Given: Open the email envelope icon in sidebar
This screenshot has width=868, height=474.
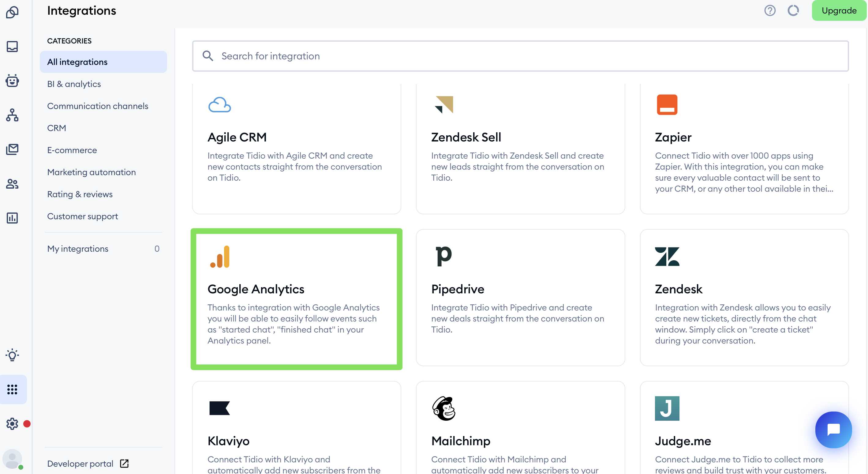Looking at the screenshot, I should 12,149.
